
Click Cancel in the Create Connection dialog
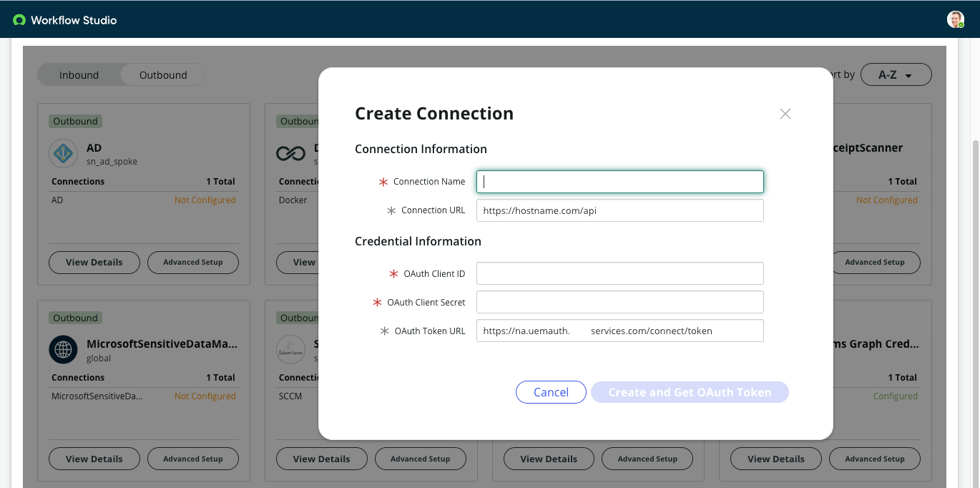551,392
